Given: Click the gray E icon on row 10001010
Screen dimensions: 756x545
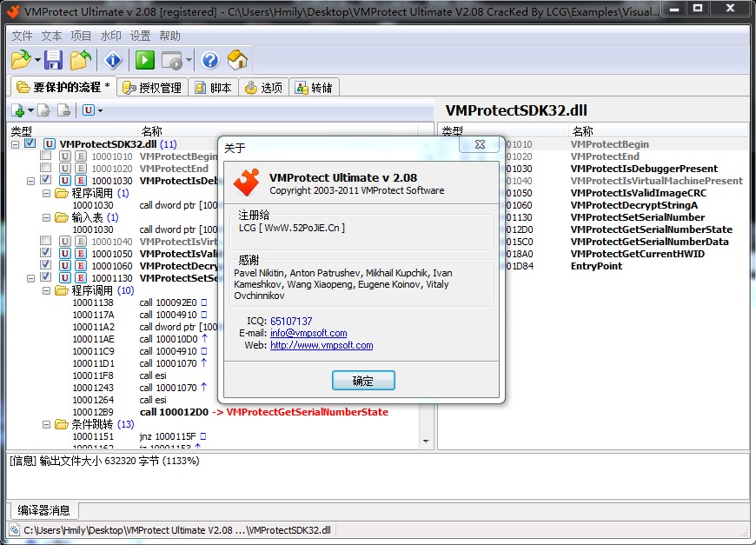Looking at the screenshot, I should click(81, 156).
